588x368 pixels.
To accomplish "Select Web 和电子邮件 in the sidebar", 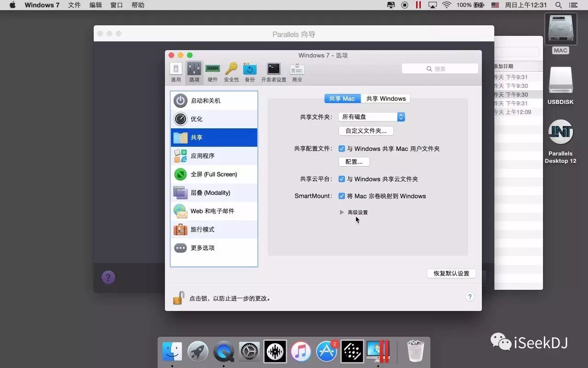I will click(214, 211).
